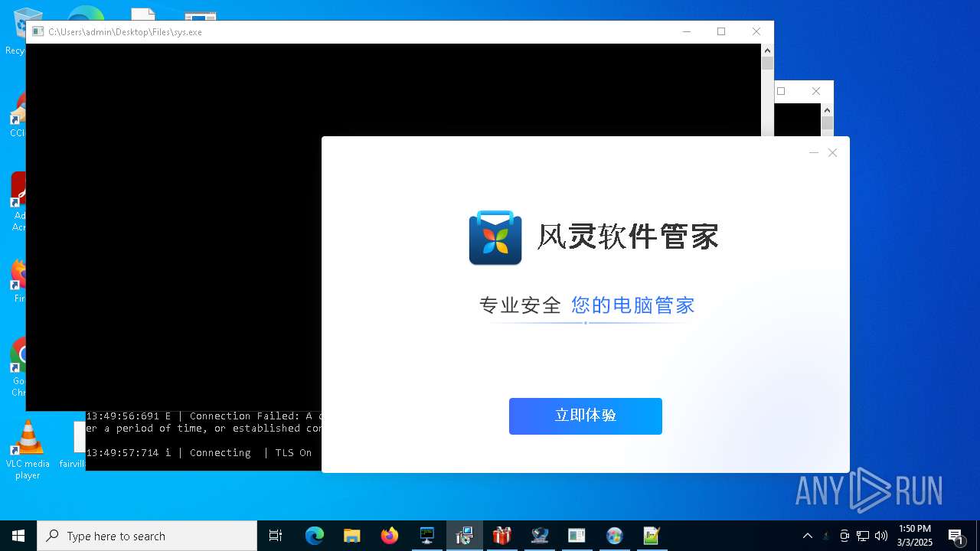The height and width of the screenshot is (551, 980).
Task: Maximize the sys.exe console window
Action: pos(721,31)
